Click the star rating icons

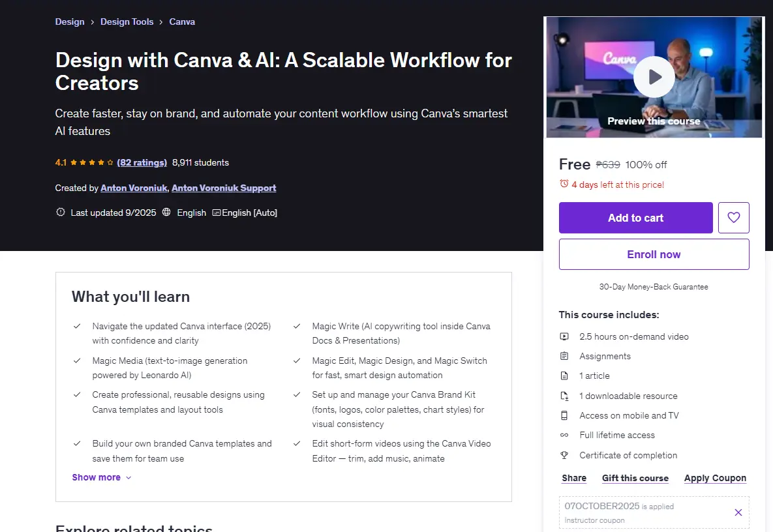(92, 162)
